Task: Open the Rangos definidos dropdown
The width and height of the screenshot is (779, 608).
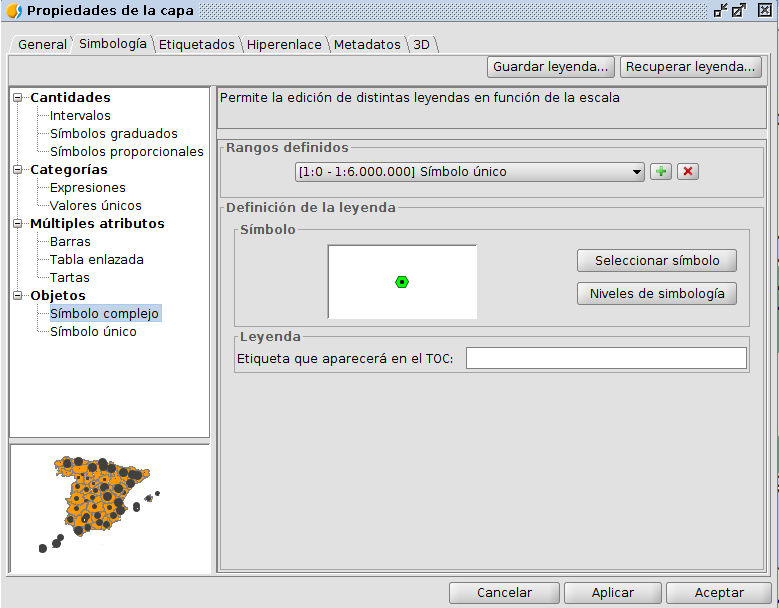Action: click(470, 172)
